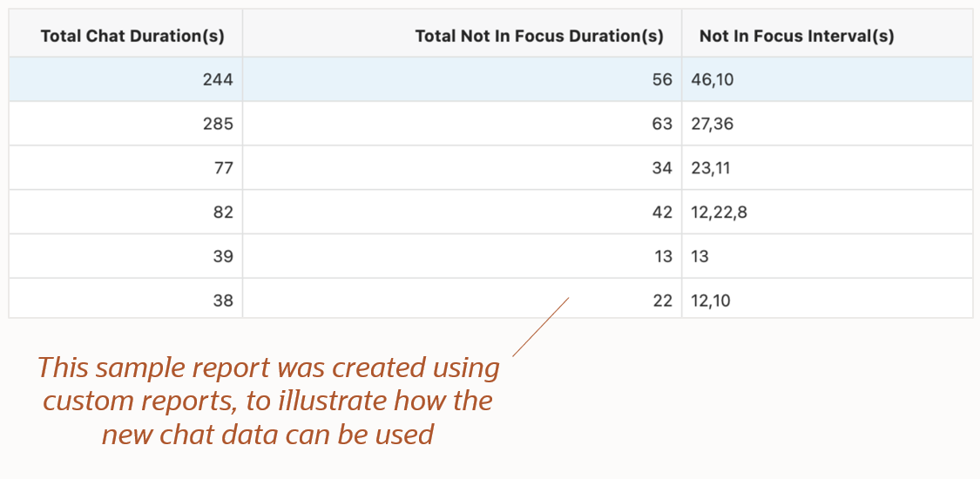Viewport: 980px width, 479px height.
Task: Click the interval cell showing 12,10
Action: (711, 300)
